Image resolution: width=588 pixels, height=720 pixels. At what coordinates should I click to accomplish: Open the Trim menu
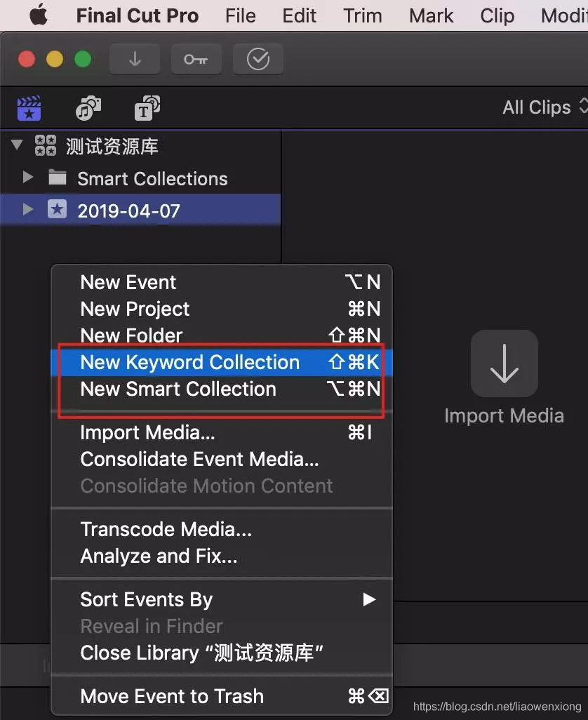click(x=363, y=15)
